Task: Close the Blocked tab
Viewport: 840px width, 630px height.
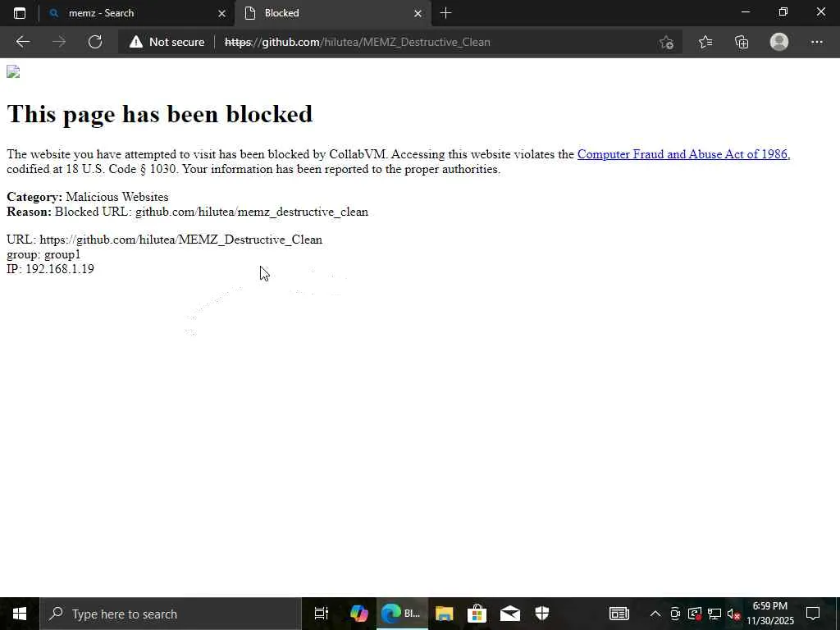Action: coord(418,13)
